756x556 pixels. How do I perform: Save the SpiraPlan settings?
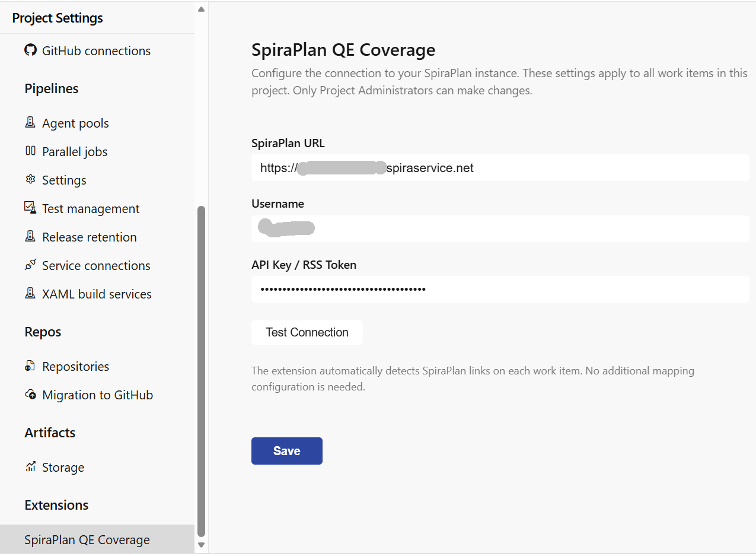[x=287, y=451]
